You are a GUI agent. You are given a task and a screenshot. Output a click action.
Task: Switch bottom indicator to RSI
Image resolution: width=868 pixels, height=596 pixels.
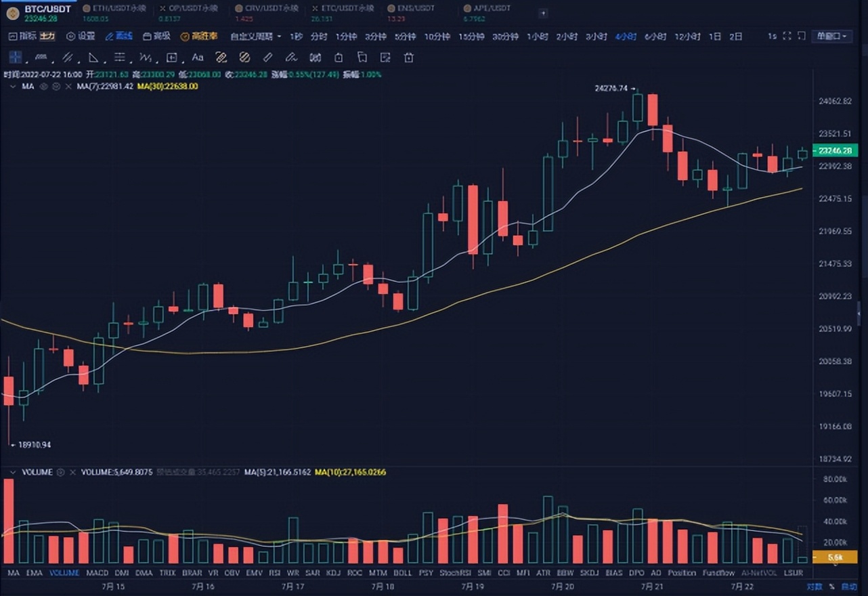point(275,573)
